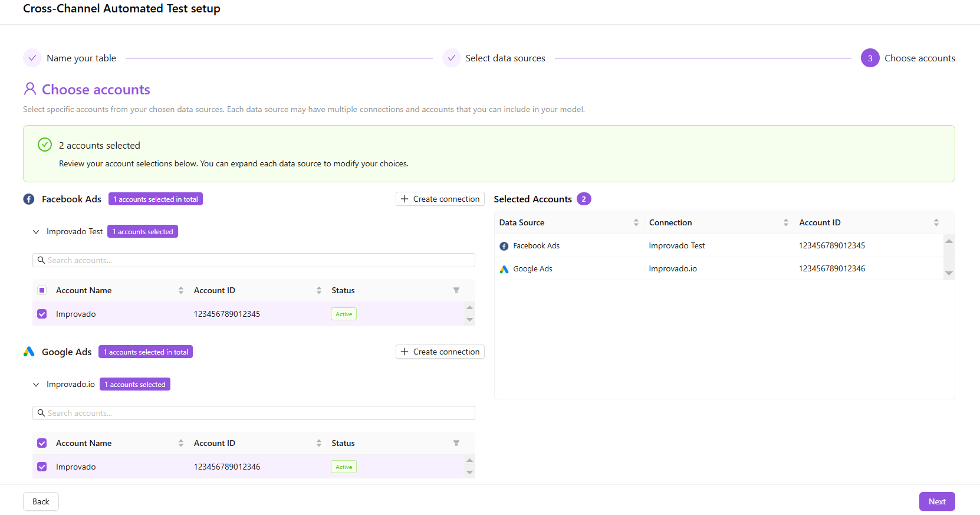This screenshot has width=980, height=515.
Task: Sort Selected Accounts by Data Source
Action: (x=636, y=222)
